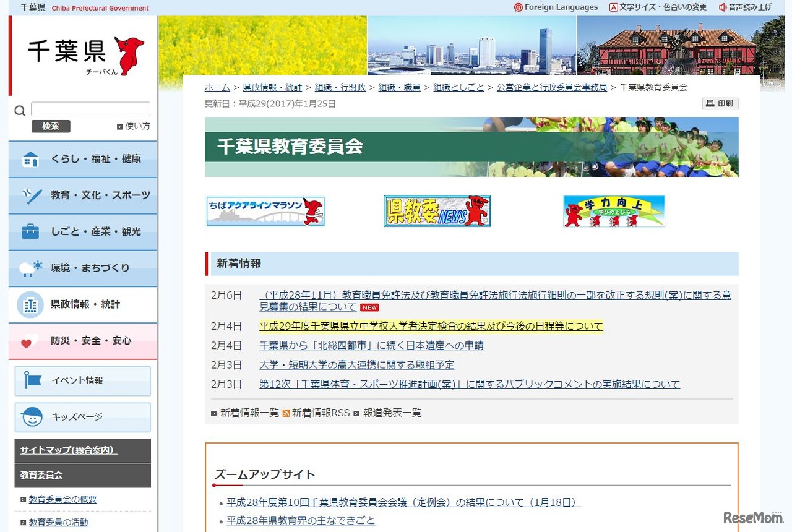Open 学力向上 banner

[614, 211]
